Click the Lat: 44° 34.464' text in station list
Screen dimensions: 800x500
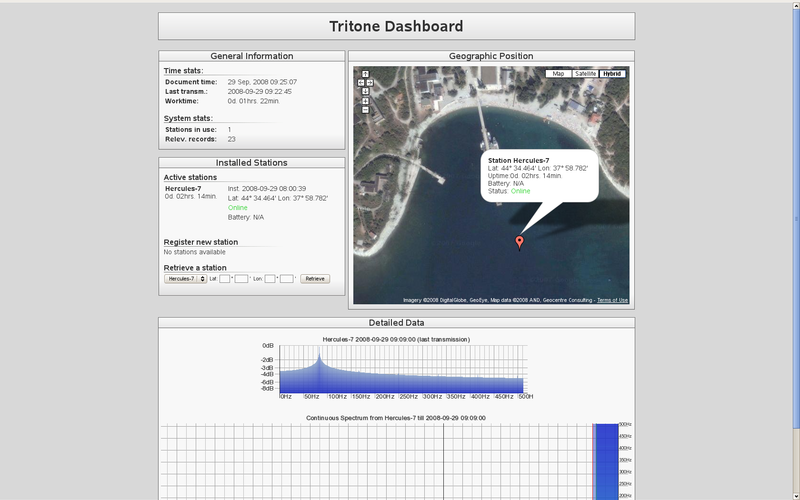point(253,198)
